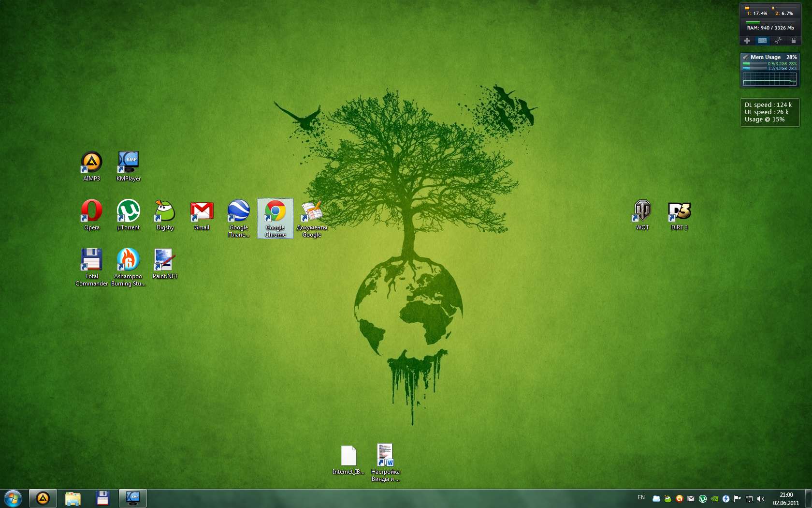
Task: Select the Ashampoo Burning Studio shortcut
Action: tap(128, 260)
